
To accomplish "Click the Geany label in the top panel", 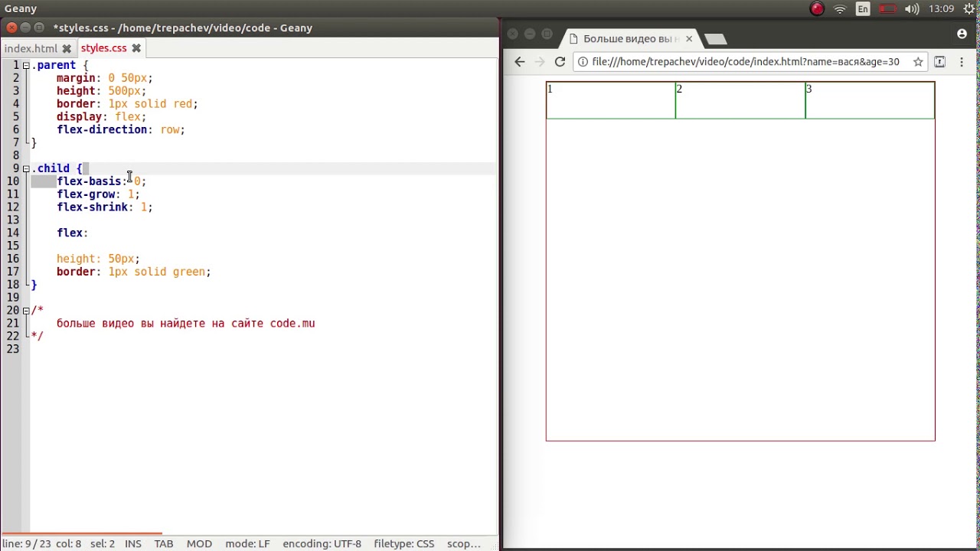I will 21,9.
